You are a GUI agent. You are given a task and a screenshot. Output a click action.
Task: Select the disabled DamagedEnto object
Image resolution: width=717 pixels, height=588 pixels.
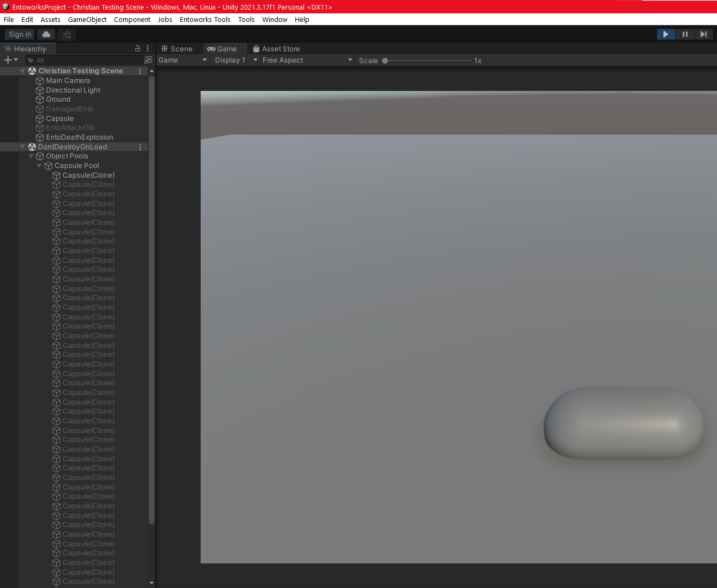tap(70, 109)
